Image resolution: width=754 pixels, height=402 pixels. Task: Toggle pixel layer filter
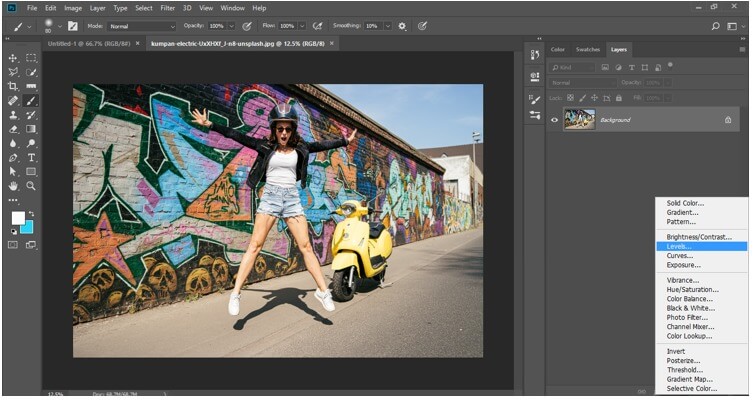point(605,68)
